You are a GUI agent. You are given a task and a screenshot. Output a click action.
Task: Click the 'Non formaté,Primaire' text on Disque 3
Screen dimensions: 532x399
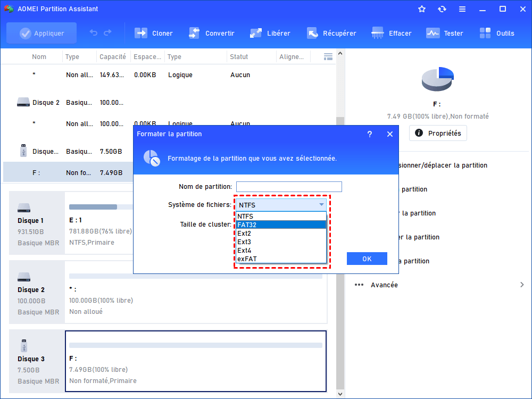coord(103,381)
